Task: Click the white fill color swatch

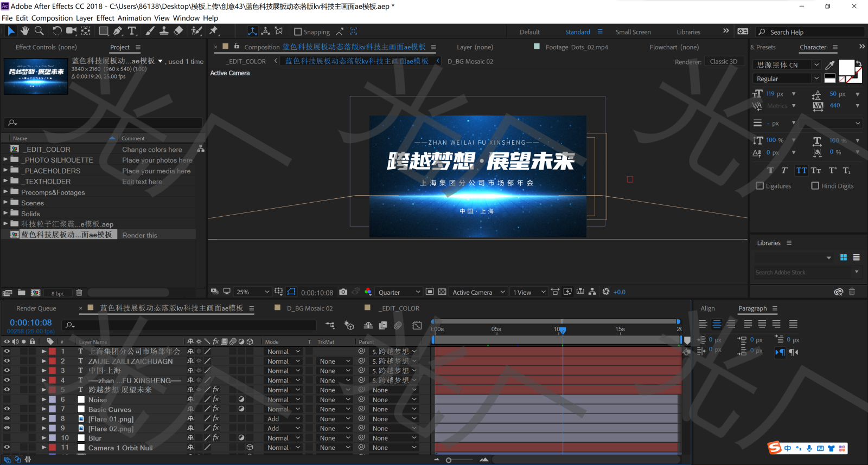Action: [846, 67]
